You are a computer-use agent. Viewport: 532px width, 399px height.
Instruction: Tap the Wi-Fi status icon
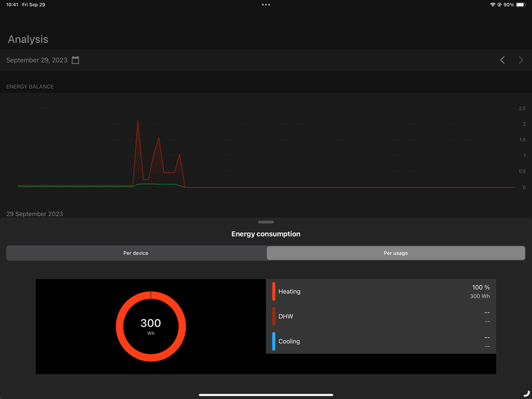click(493, 5)
